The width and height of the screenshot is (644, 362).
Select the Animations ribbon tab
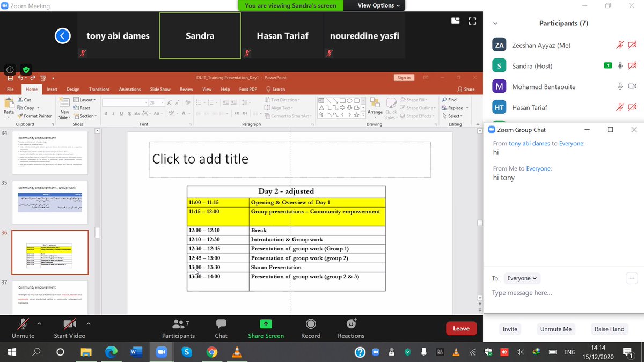pos(130,90)
